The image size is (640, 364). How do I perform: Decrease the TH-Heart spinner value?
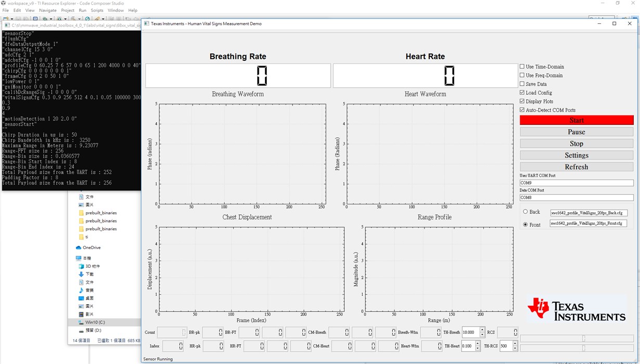pyautogui.click(x=478, y=348)
